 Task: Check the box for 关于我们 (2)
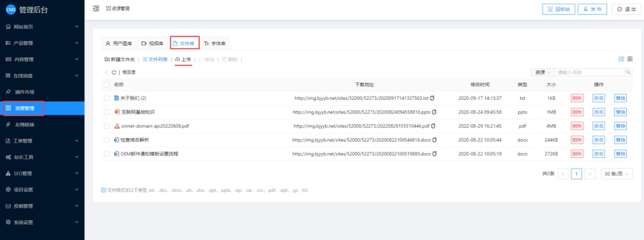(106, 98)
